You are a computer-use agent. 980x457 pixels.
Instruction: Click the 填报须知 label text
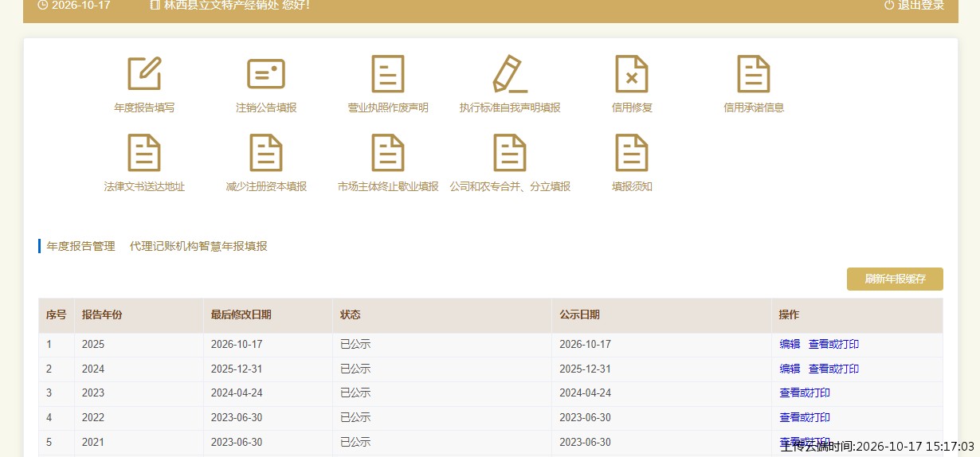click(x=632, y=186)
